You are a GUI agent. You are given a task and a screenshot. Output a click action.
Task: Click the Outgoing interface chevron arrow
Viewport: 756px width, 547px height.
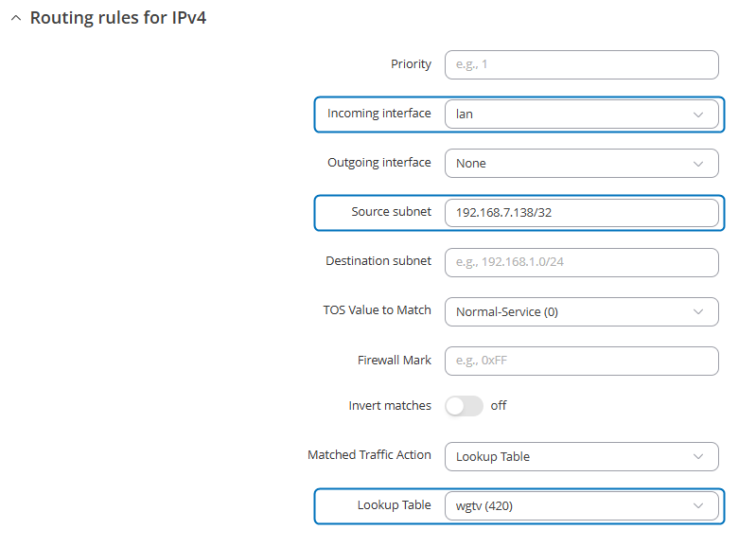point(697,164)
